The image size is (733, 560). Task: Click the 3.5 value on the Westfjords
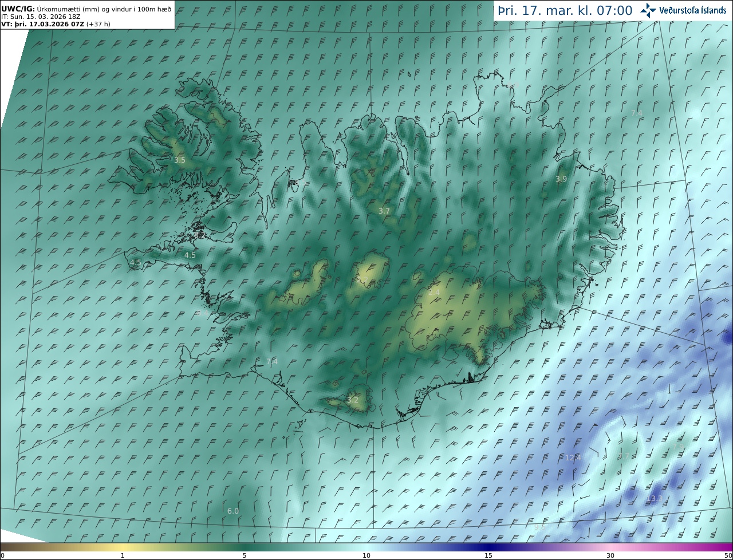tap(180, 160)
